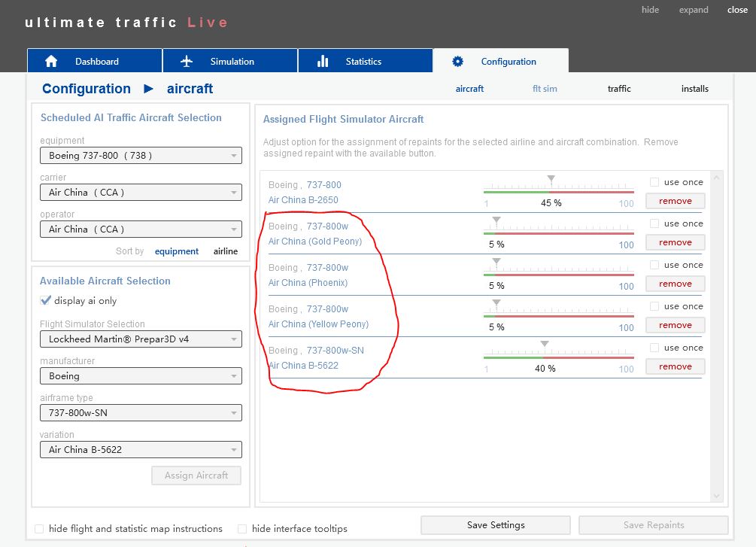Check use once for Air China B-2650
The image size is (756, 547).
point(654,182)
